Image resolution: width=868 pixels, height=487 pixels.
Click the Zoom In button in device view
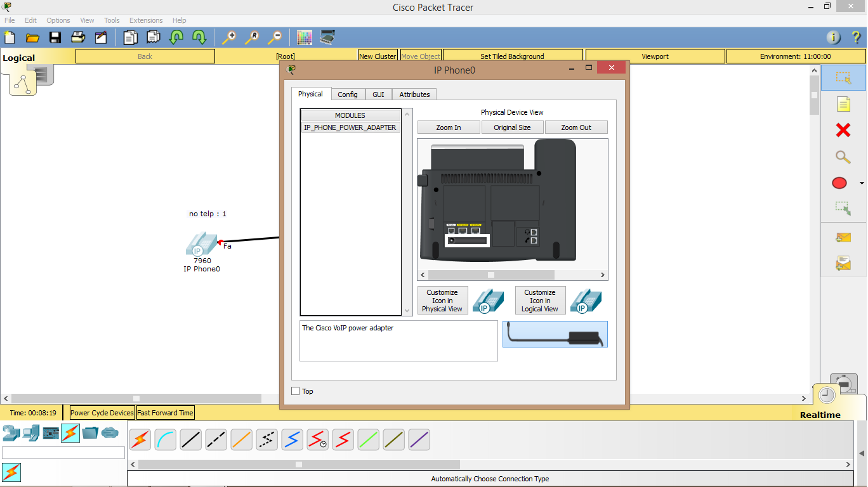[x=449, y=127]
